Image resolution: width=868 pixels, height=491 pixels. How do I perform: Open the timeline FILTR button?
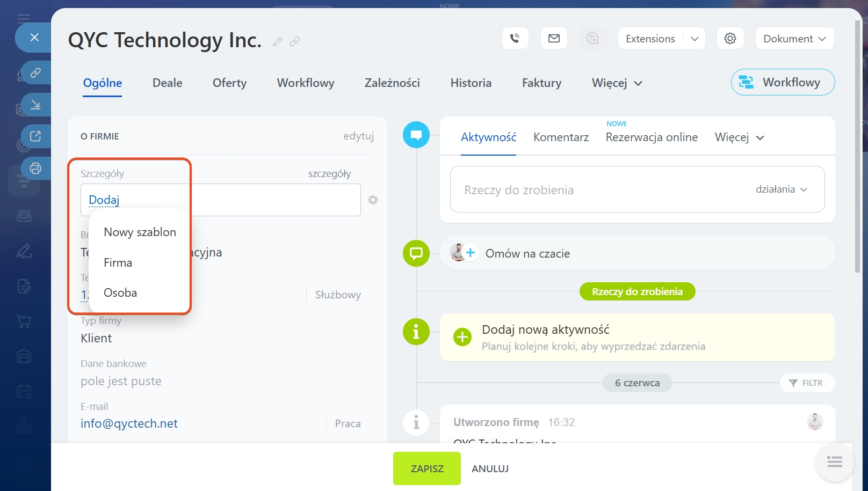click(x=807, y=383)
